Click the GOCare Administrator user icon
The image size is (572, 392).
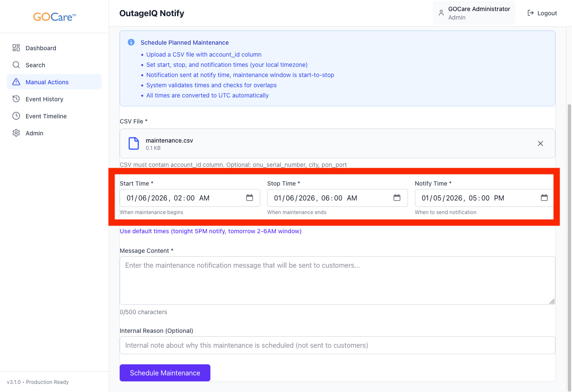point(441,13)
